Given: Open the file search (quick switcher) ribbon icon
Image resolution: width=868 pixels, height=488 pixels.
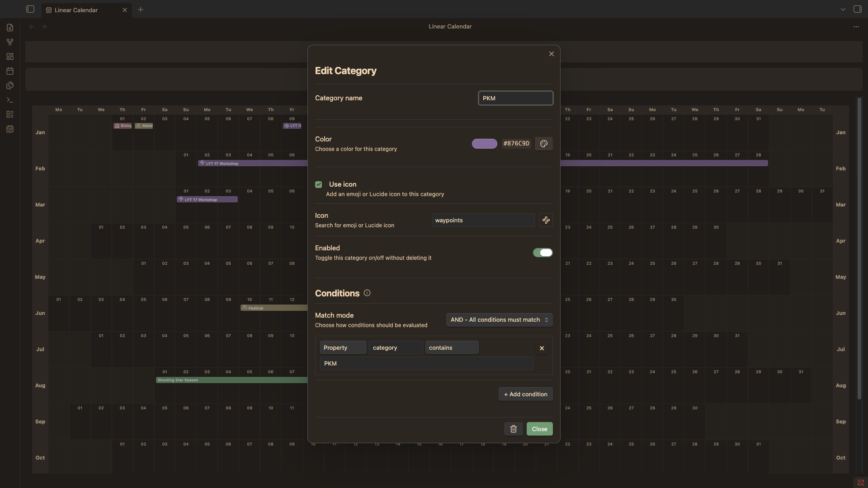Looking at the screenshot, I should pos(10,28).
